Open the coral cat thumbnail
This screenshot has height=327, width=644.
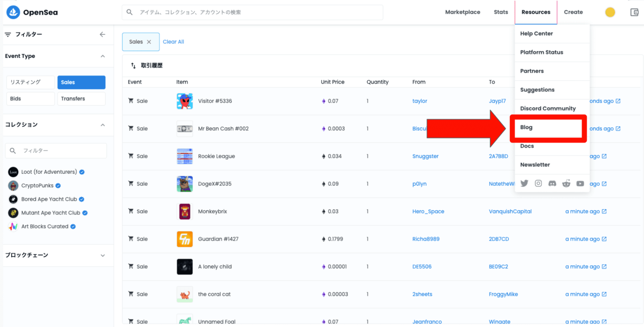click(185, 294)
